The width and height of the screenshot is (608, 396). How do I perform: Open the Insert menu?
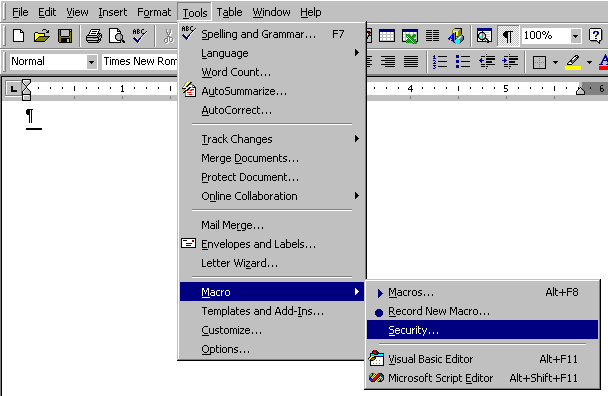click(112, 12)
